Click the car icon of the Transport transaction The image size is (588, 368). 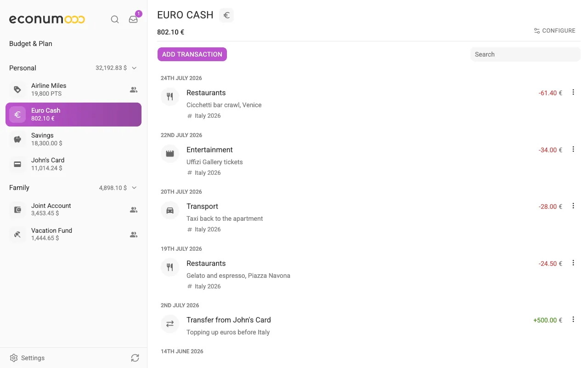click(170, 210)
